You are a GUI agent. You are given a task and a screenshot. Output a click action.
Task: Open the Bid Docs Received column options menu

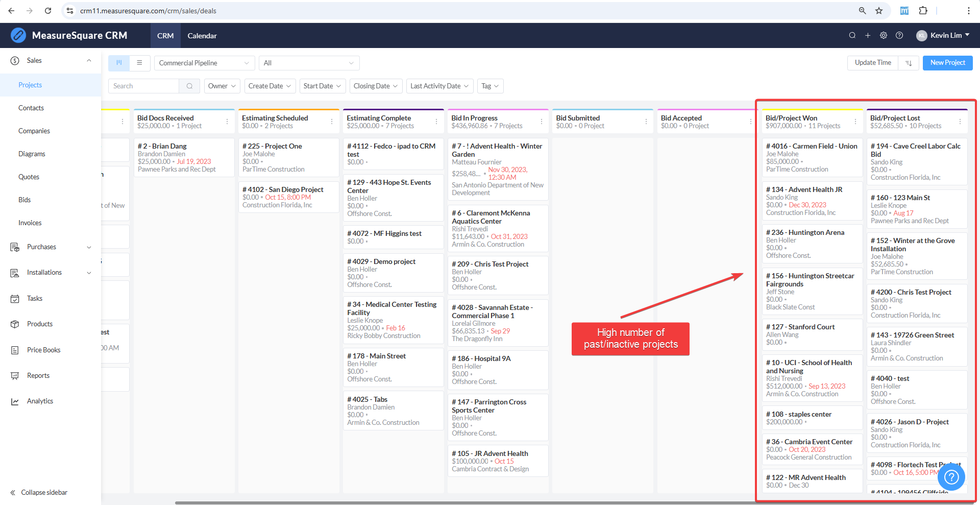(x=227, y=122)
